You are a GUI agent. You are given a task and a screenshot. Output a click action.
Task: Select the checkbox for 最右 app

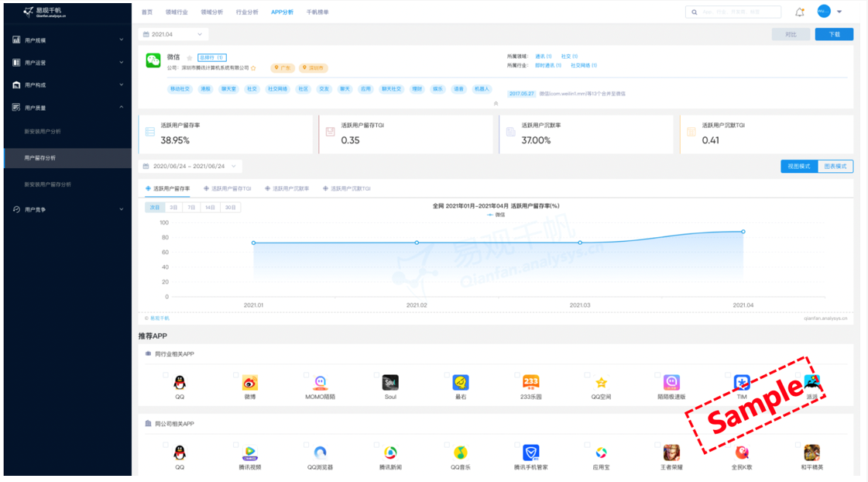tap(448, 375)
